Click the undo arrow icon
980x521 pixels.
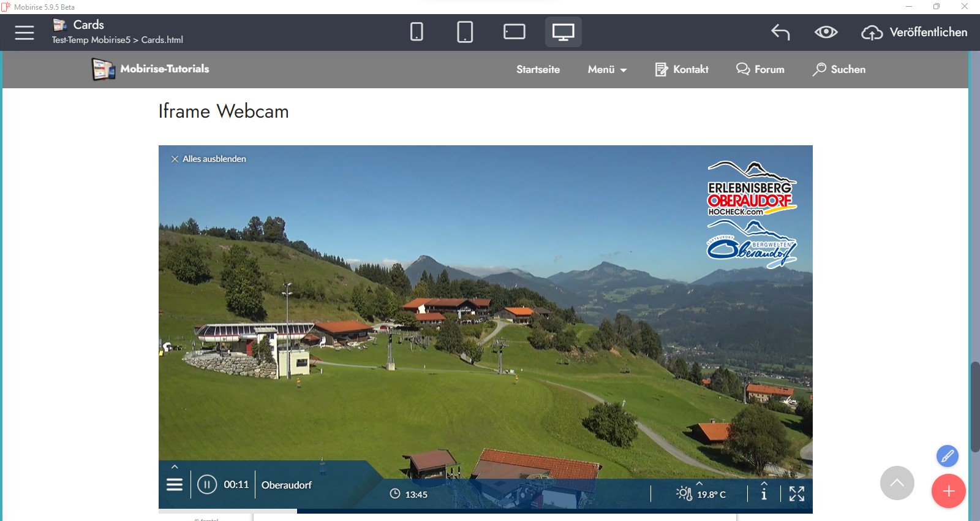coord(780,32)
